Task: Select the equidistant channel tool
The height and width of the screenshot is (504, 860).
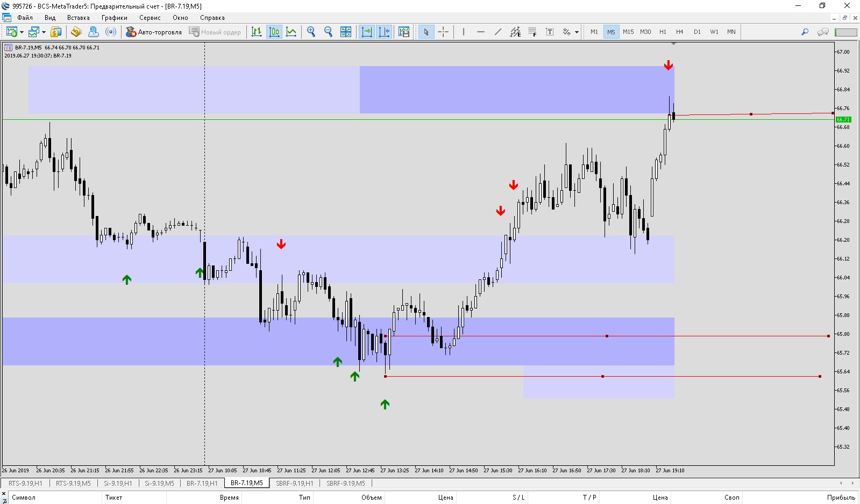Action: pos(515,32)
